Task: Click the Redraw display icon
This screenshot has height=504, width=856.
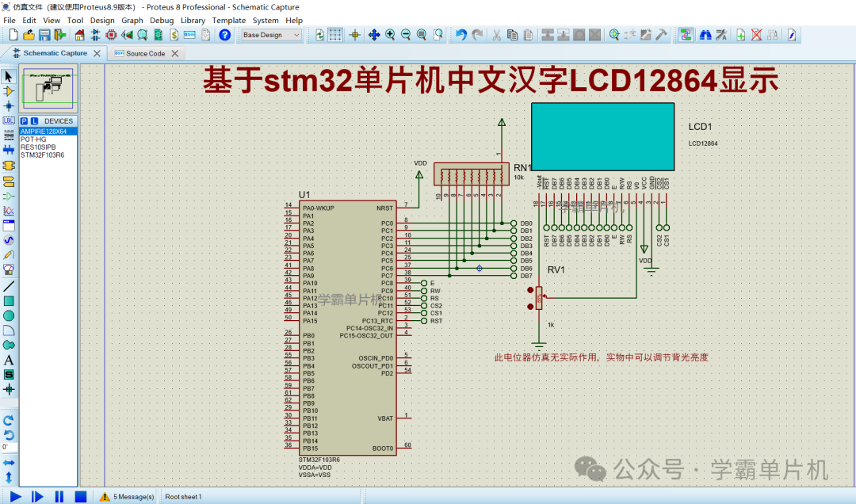Action: [x=319, y=35]
